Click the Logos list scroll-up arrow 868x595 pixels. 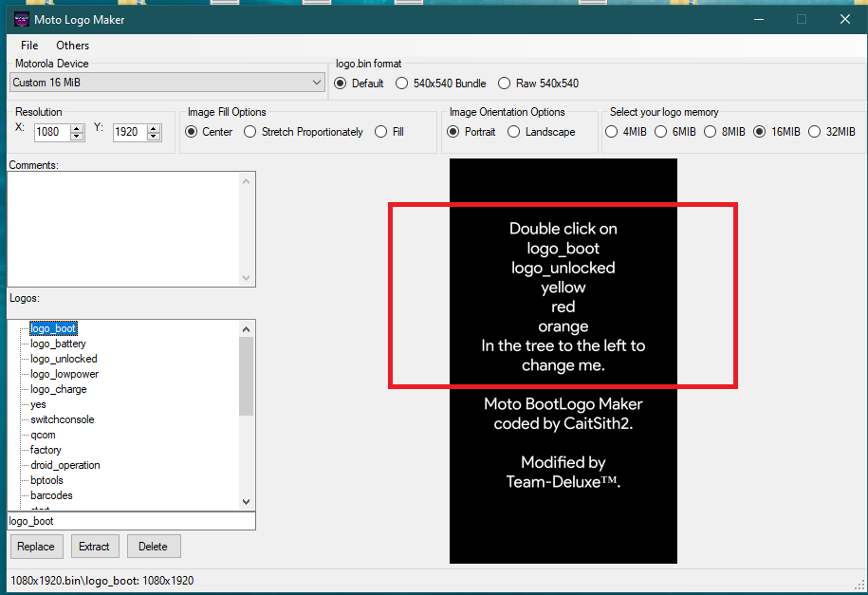[x=247, y=329]
